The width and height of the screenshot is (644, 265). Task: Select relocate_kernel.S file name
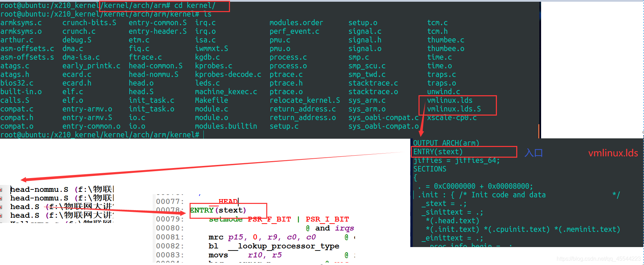[x=305, y=100]
